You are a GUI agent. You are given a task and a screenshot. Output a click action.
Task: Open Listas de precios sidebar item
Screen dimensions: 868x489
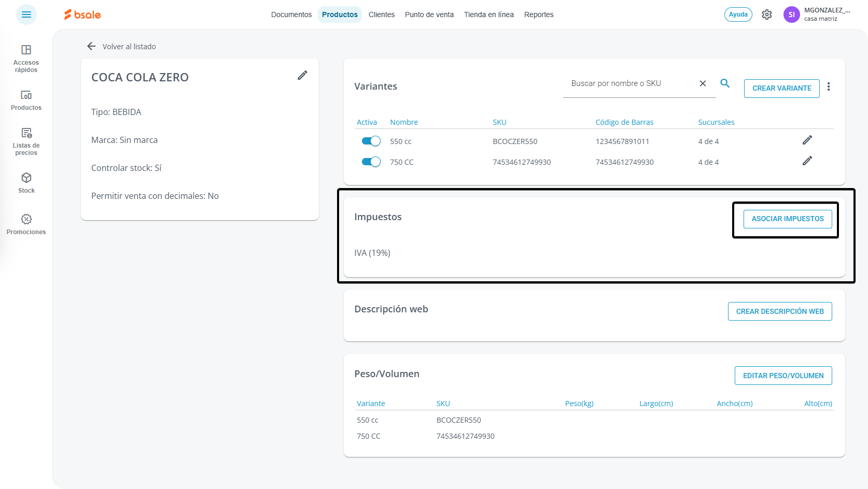(26, 141)
